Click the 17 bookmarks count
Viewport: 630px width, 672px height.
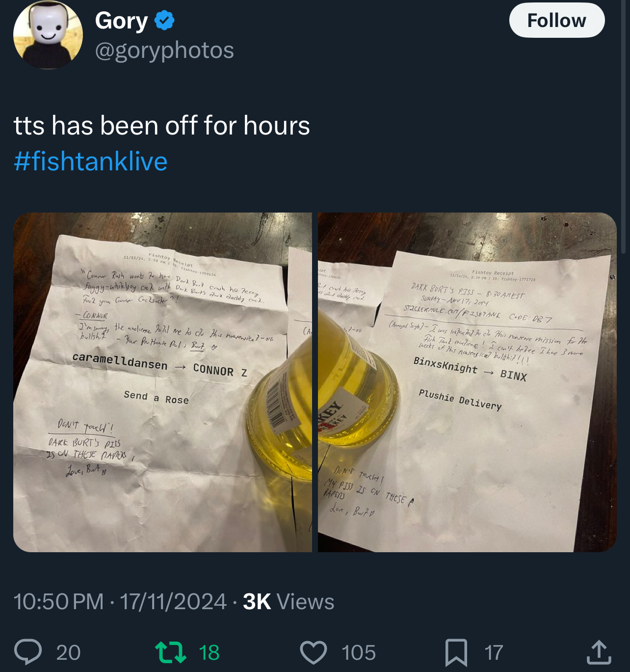click(494, 652)
